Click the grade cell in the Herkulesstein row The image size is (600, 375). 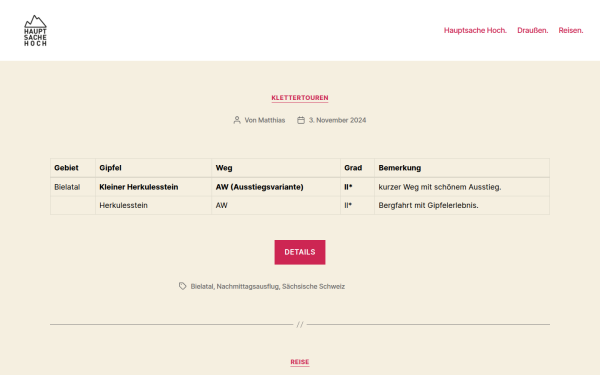pos(357,205)
